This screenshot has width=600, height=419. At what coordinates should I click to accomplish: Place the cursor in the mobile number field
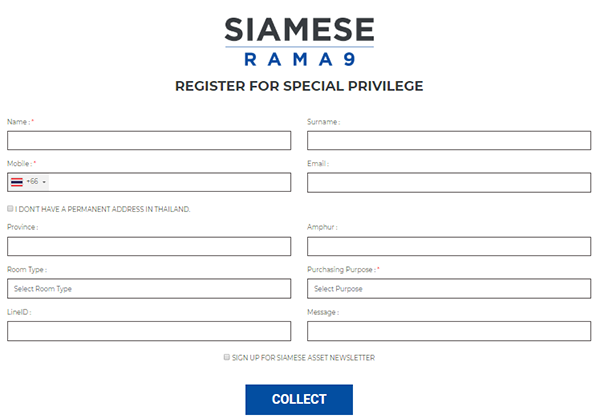pyautogui.click(x=170, y=182)
